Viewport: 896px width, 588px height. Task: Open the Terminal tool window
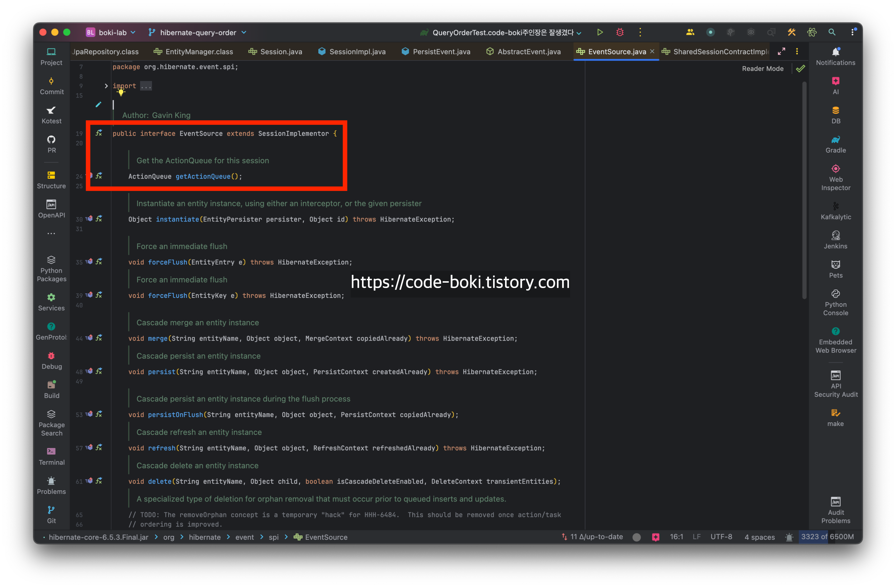(52, 456)
